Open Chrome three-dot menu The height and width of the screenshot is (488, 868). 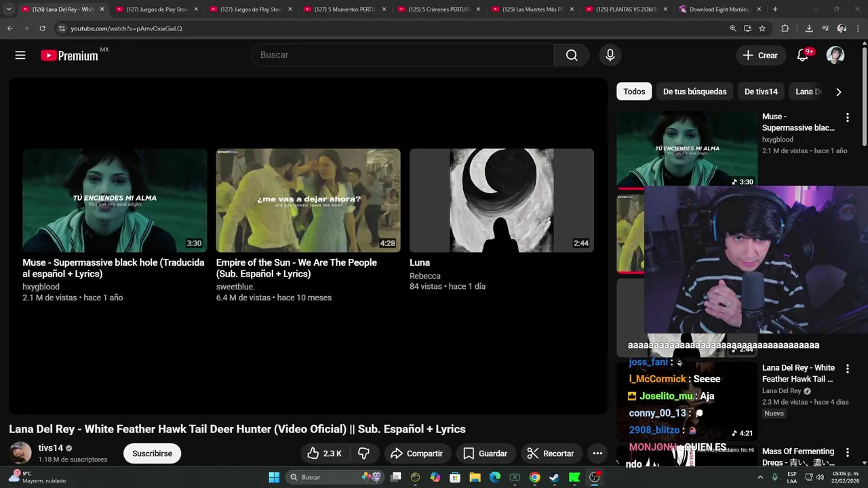(x=859, y=28)
